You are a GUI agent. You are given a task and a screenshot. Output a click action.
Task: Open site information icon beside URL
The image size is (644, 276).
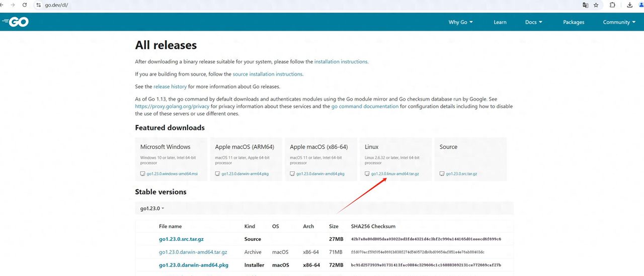coord(38,5)
